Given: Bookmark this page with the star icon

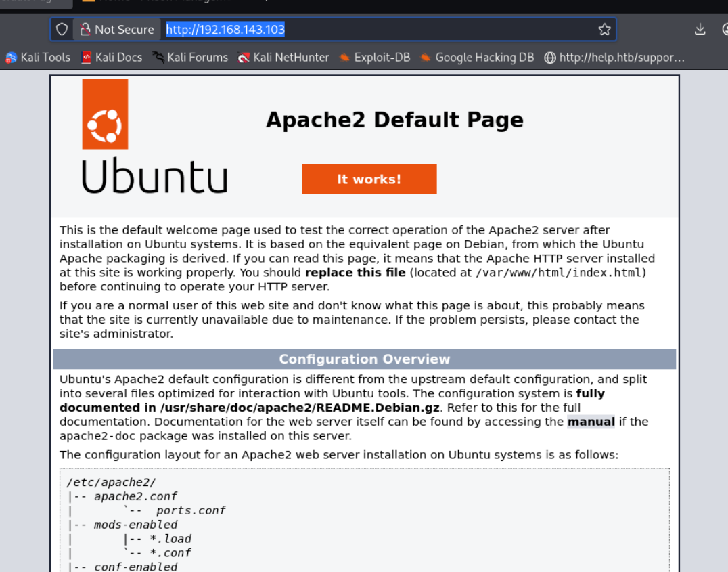Looking at the screenshot, I should 604,30.
